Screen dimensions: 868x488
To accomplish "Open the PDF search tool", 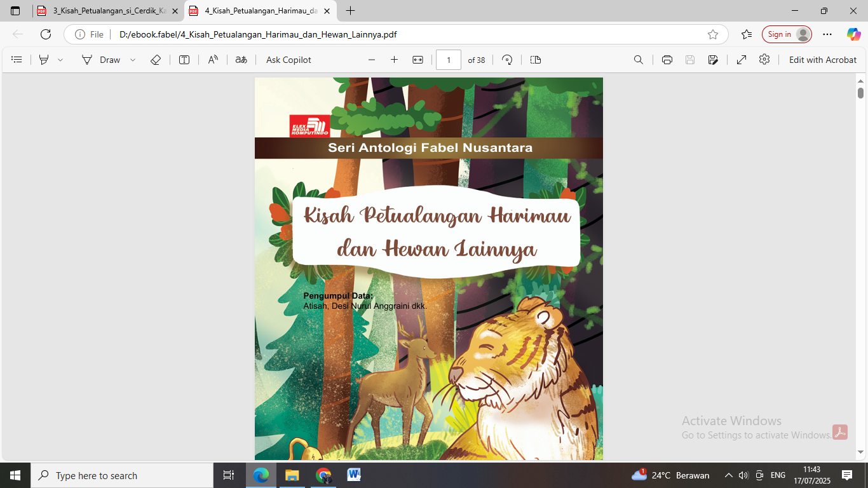I will tap(638, 59).
